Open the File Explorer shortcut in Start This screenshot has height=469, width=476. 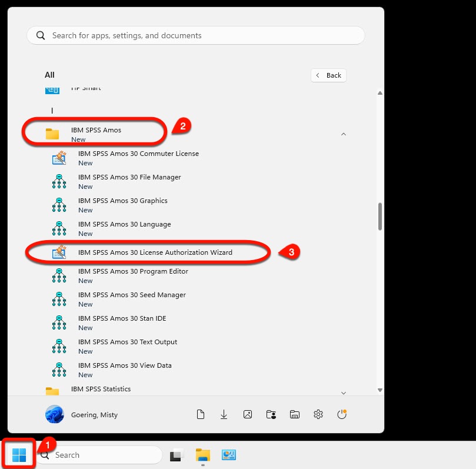(x=294, y=414)
